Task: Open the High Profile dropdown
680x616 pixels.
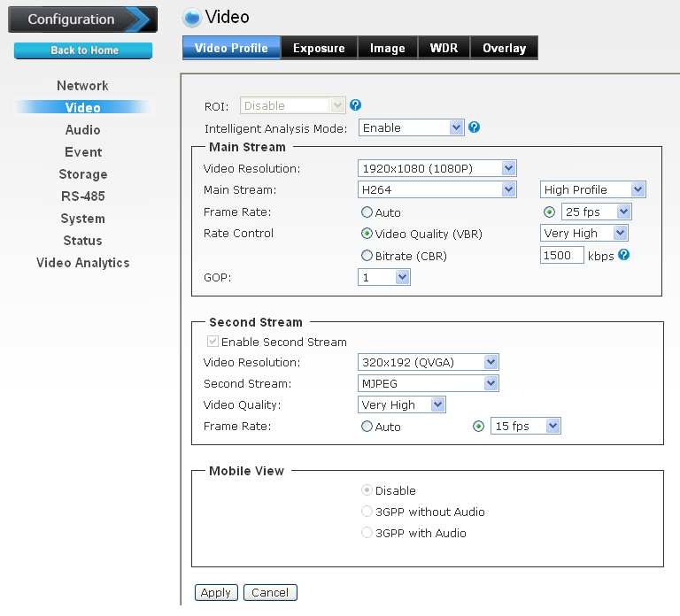Action: pyautogui.click(x=593, y=189)
